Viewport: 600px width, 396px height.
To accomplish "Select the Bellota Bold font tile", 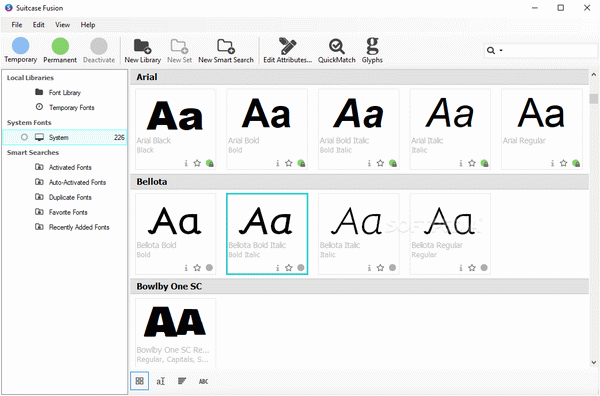I will [x=175, y=234].
